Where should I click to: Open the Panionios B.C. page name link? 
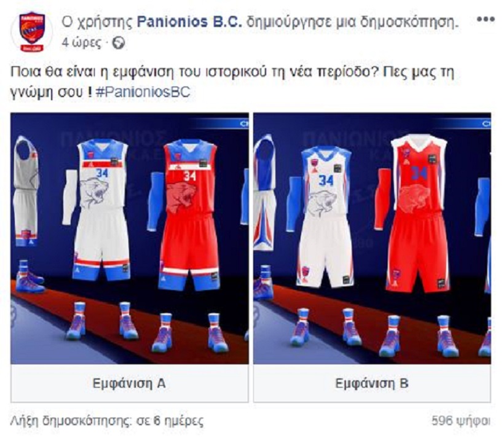tap(189, 22)
